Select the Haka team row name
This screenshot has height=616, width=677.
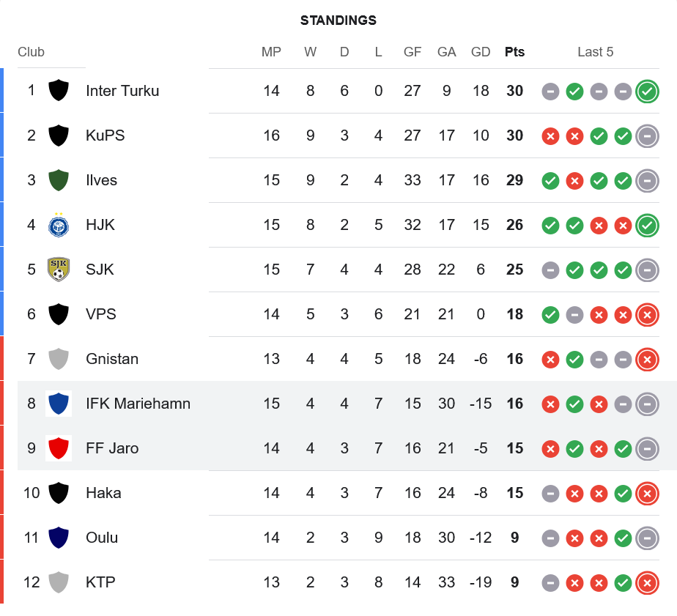pyautogui.click(x=103, y=493)
